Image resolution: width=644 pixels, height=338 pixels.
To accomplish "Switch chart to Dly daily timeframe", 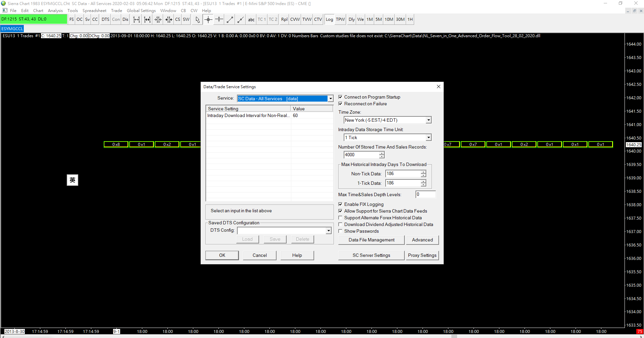I will coord(352,19).
